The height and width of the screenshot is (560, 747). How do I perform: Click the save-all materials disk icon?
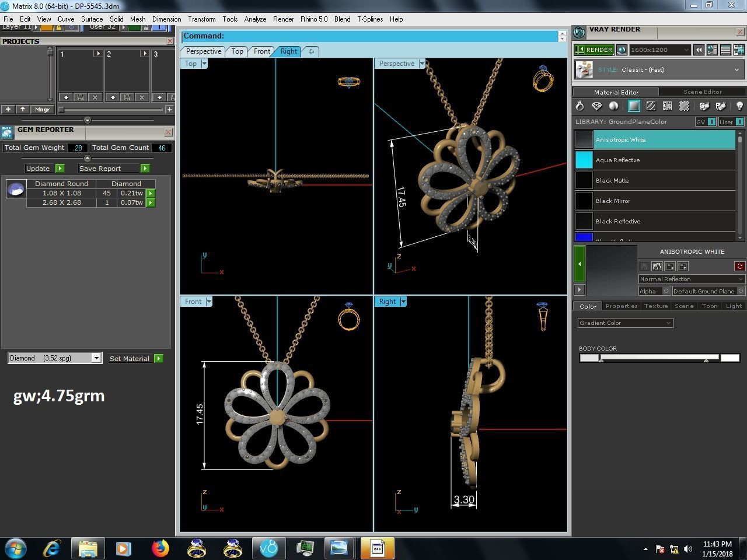pos(657,266)
